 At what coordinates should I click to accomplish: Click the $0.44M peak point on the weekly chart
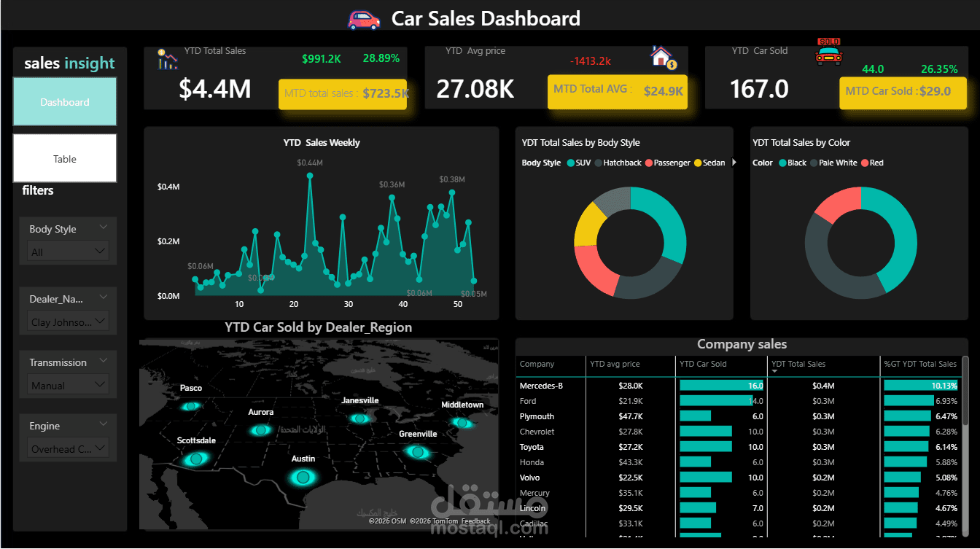pos(310,176)
